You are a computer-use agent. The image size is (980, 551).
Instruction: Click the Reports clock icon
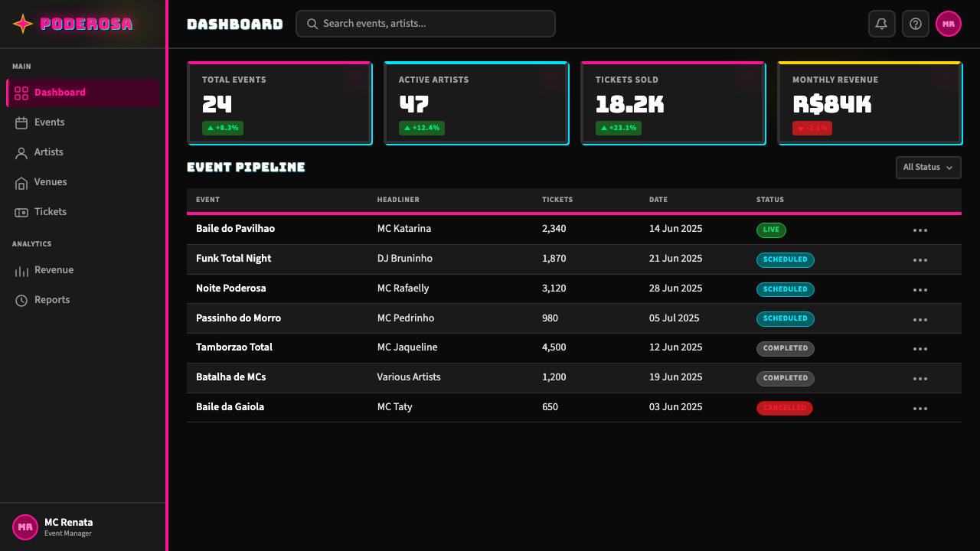[21, 301]
